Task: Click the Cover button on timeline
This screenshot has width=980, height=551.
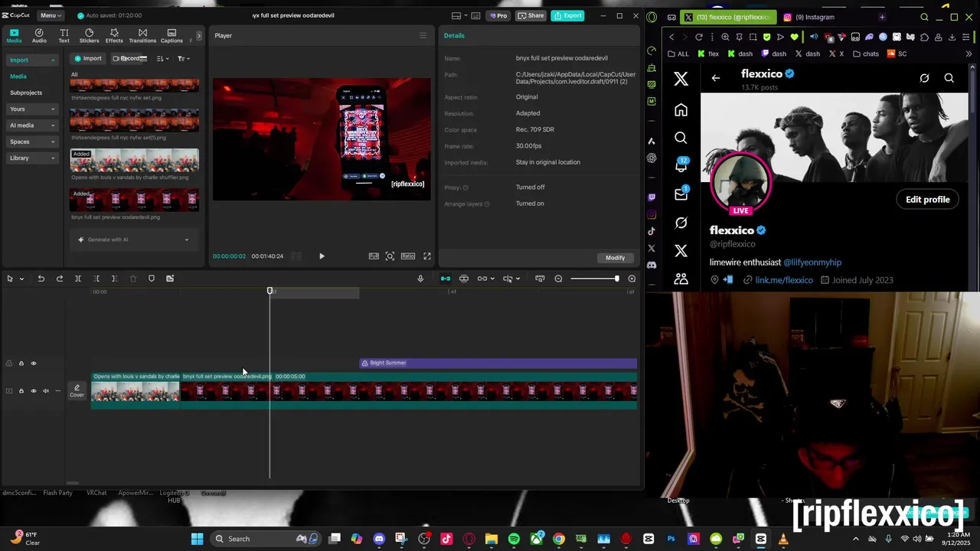Action: pos(77,391)
